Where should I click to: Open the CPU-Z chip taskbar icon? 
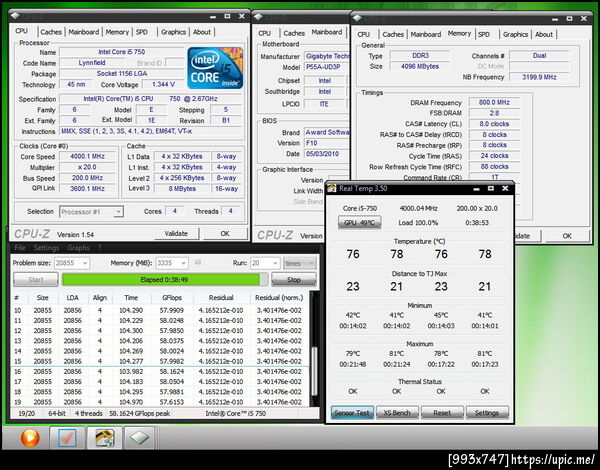(139, 437)
